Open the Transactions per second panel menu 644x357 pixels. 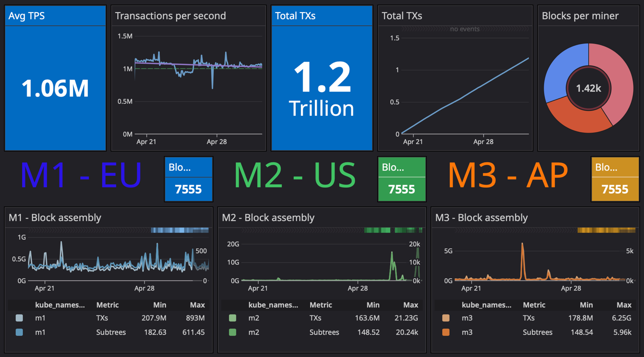(x=170, y=15)
